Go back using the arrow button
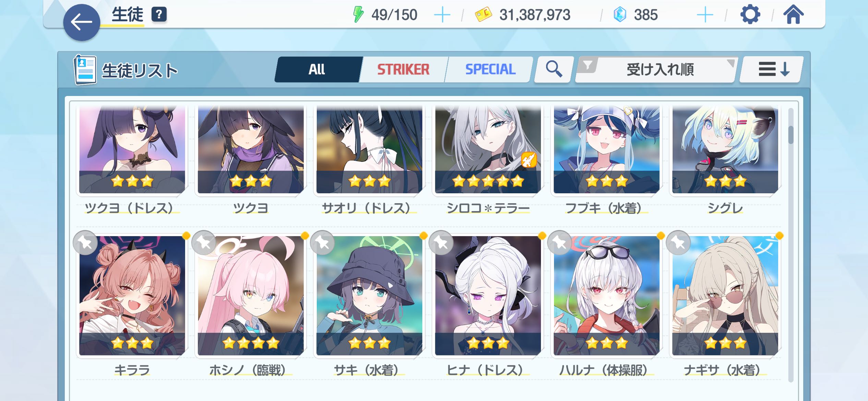The width and height of the screenshot is (868, 401). [82, 23]
